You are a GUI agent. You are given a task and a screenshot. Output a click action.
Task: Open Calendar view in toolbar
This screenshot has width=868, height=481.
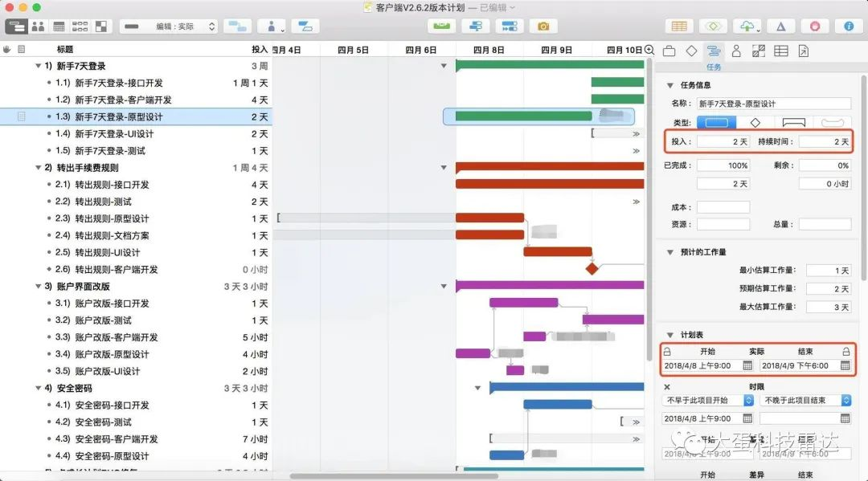tap(59, 26)
